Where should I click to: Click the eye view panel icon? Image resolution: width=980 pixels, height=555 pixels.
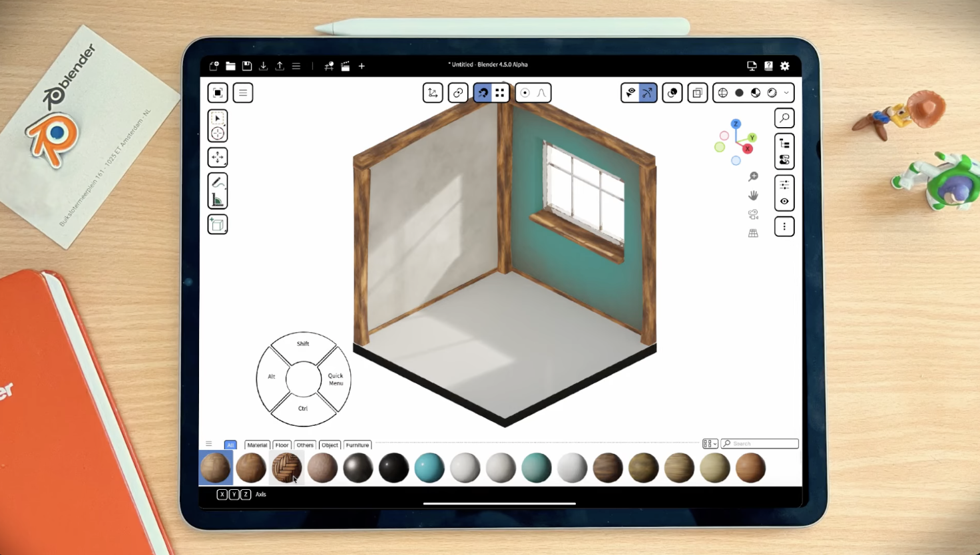(784, 201)
